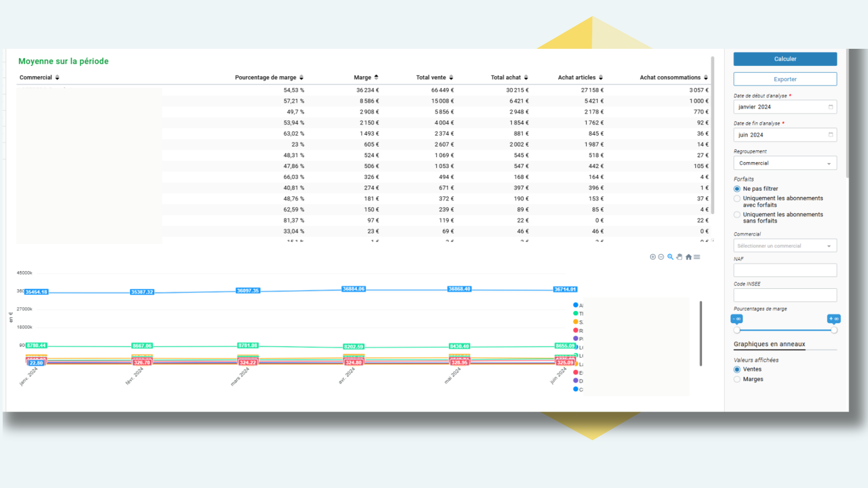Click the 'Pourcentage de marge' column header

tap(265, 78)
